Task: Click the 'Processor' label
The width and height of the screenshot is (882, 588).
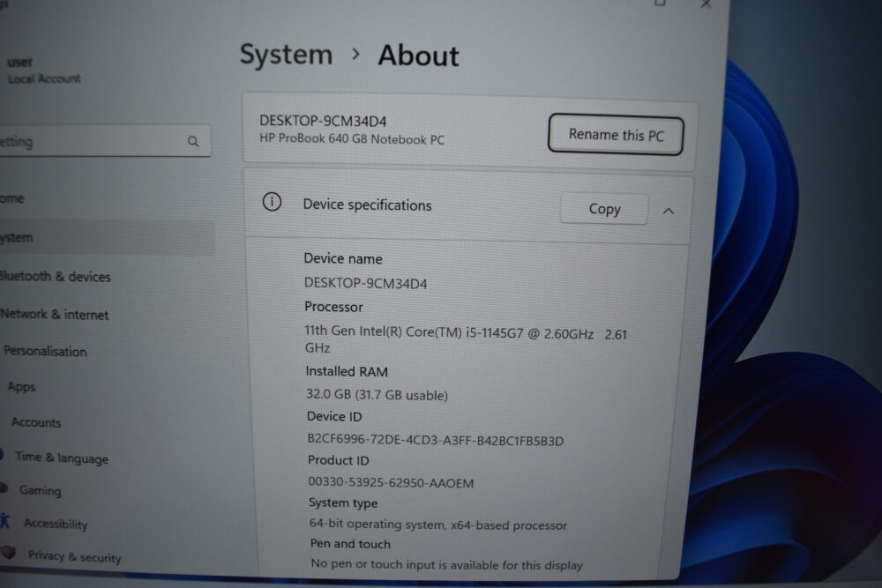Action: [333, 307]
